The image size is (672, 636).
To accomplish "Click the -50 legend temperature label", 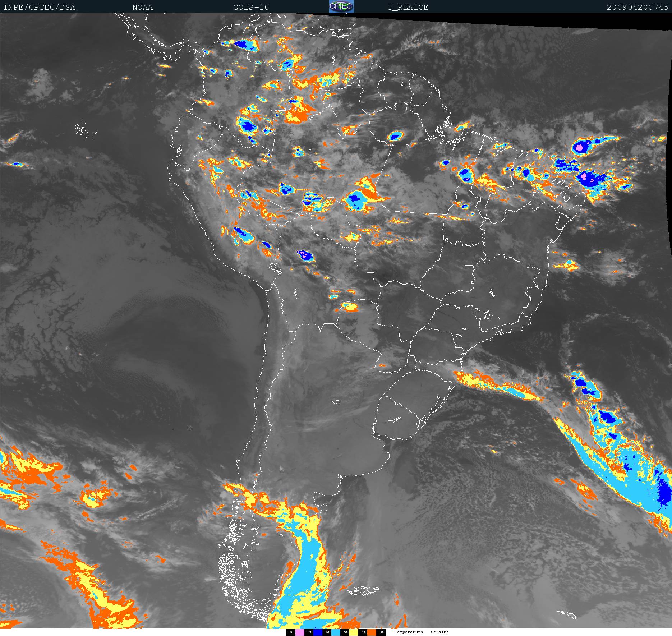I will click(x=345, y=632).
